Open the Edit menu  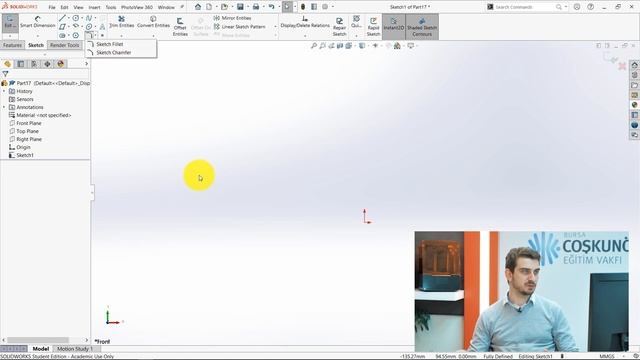tap(64, 7)
